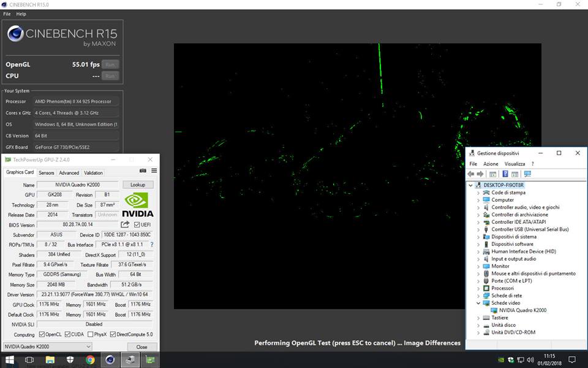Collapse Schede video node
The image size is (588, 368).
click(x=478, y=303)
